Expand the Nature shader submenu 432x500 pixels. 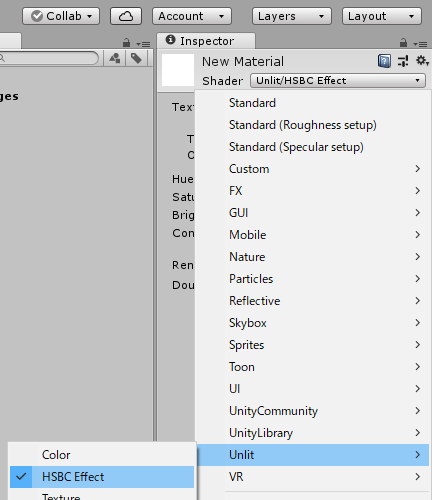click(x=312, y=257)
